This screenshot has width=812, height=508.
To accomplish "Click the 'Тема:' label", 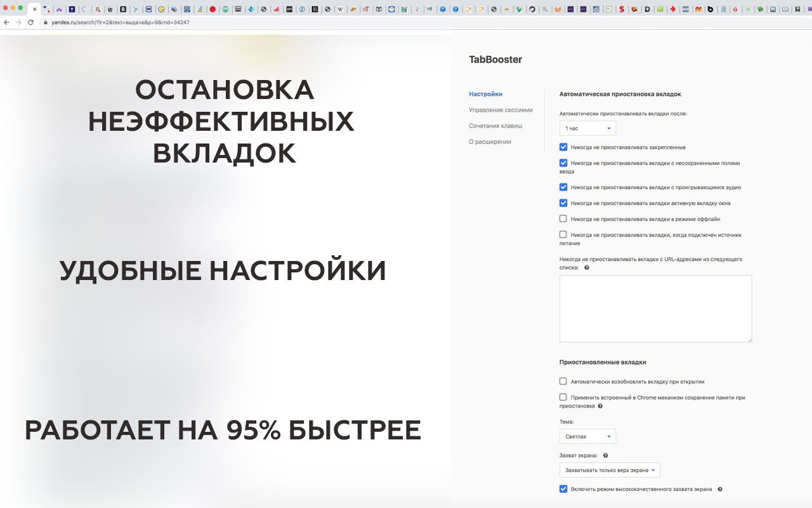I will 566,422.
